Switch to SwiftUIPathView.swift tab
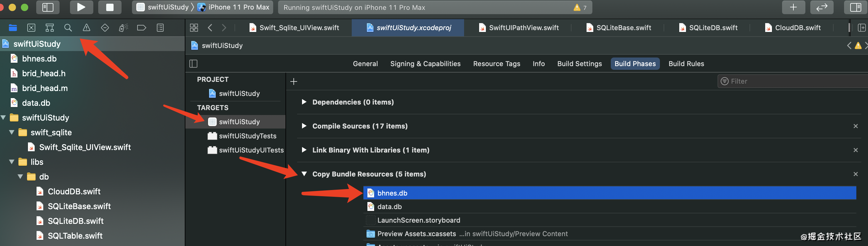The height and width of the screenshot is (246, 868). click(x=519, y=28)
